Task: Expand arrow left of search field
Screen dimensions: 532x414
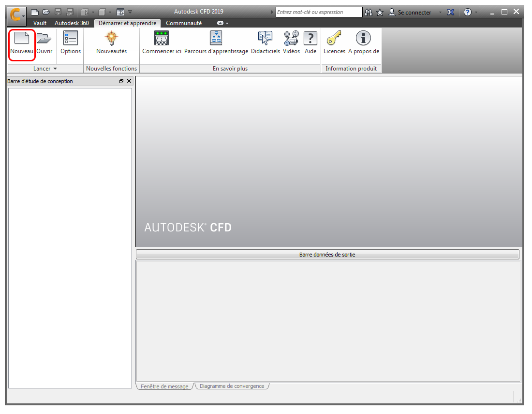Action: 272,12
